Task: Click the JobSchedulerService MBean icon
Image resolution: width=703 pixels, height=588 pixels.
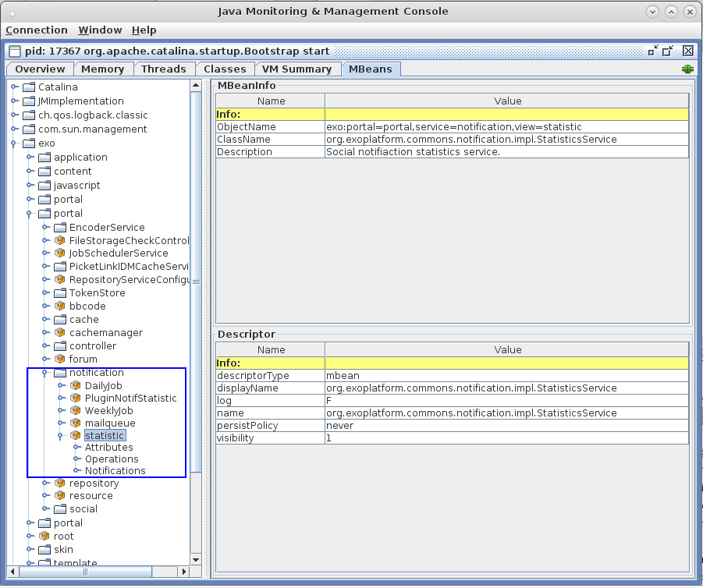Action: coord(59,253)
